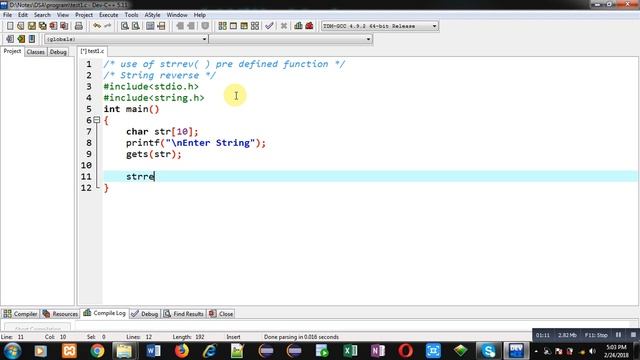This screenshot has height=360, width=640.
Task: Open Find with the toolbar icon
Action: [x=124, y=26]
